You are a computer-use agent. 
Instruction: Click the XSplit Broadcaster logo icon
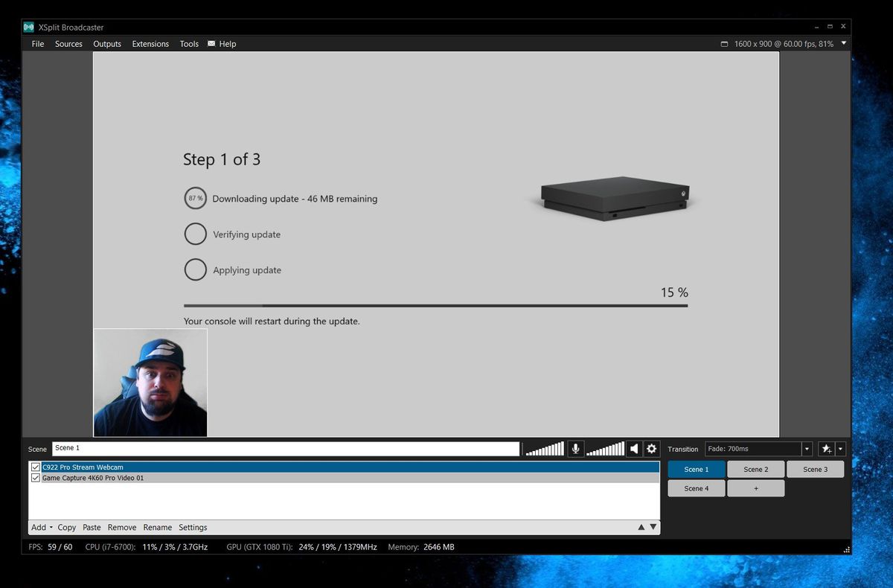pos(28,26)
